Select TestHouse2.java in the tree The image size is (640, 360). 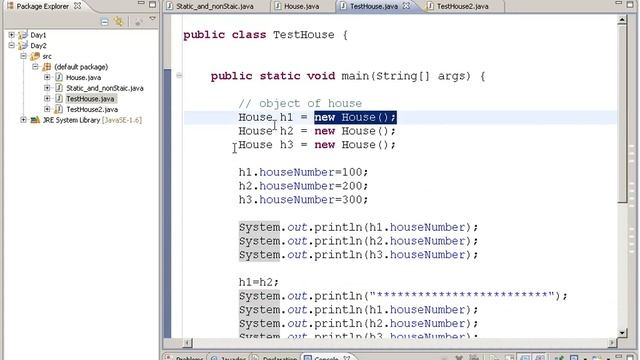[92, 110]
